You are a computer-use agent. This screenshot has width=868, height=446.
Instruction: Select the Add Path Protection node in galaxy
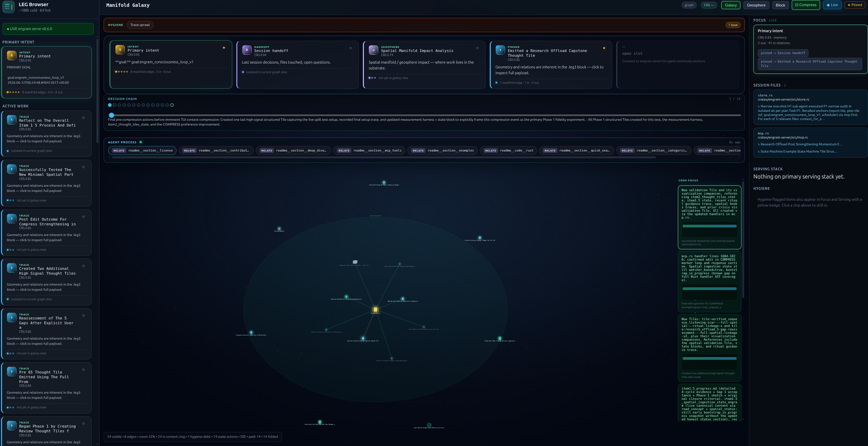pyautogui.click(x=403, y=299)
